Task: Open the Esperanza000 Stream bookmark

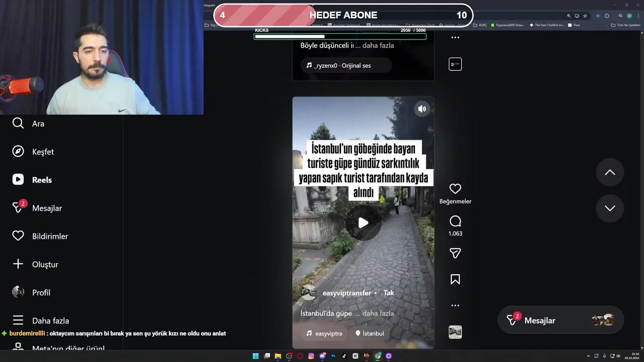Action: (x=509, y=25)
